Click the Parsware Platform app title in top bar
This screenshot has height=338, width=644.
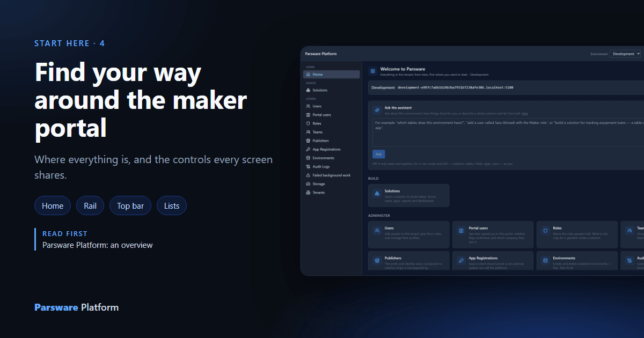321,54
